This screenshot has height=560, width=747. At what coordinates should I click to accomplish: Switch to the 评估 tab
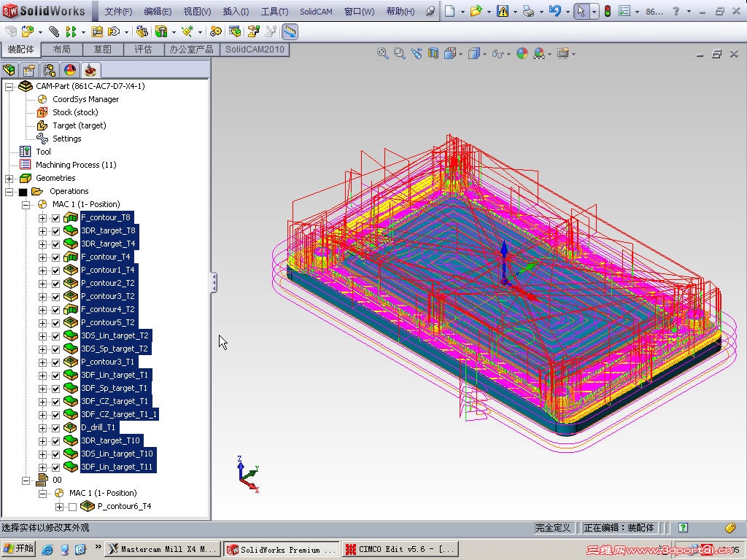(143, 49)
